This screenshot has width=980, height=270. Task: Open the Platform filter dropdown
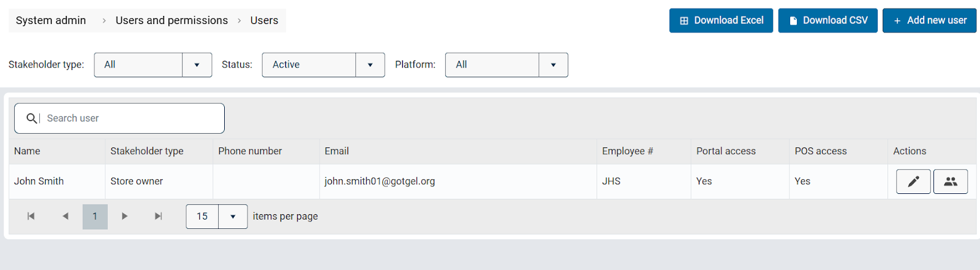pyautogui.click(x=553, y=65)
